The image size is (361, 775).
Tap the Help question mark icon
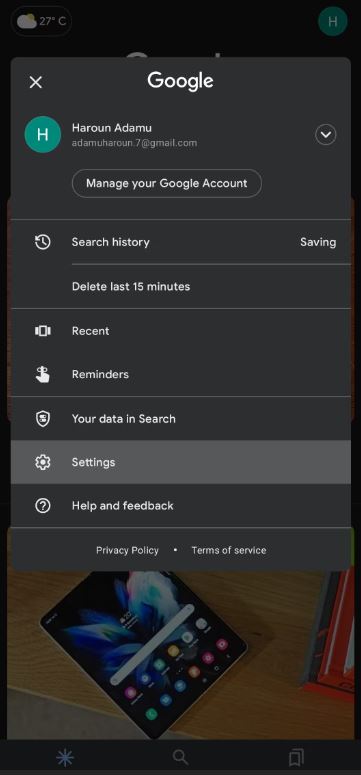point(43,506)
